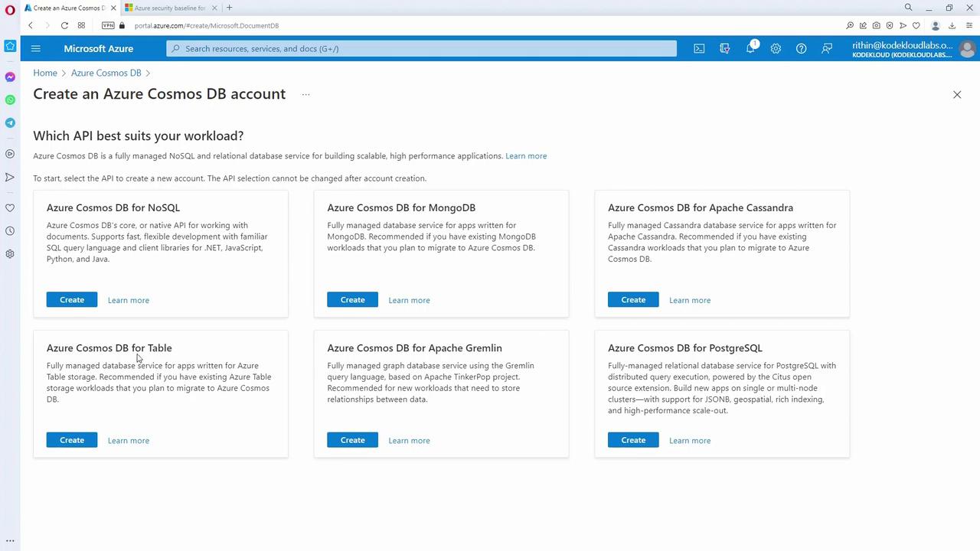Open the Azure feedback icon
Image resolution: width=980 pixels, height=551 pixels.
pos(827,48)
